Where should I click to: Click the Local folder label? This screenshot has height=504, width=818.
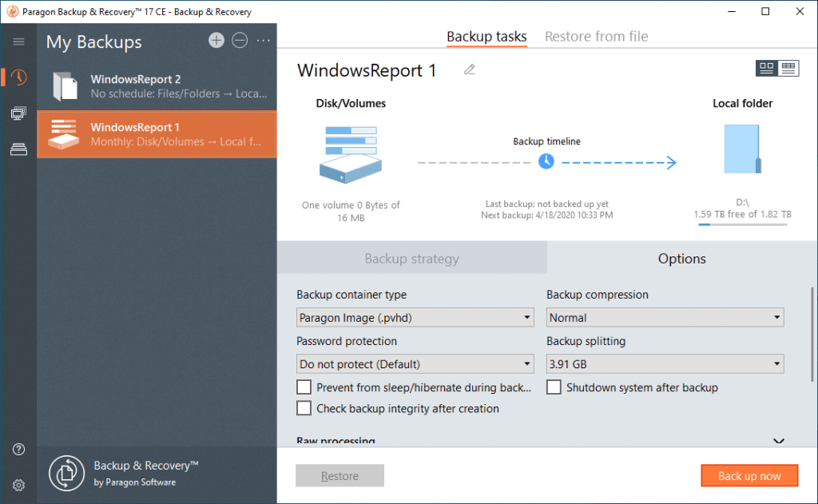[742, 103]
